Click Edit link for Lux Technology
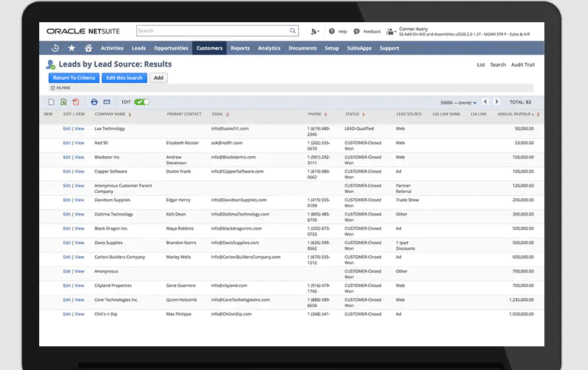Screen dimensions: 588x370 (x=67, y=128)
